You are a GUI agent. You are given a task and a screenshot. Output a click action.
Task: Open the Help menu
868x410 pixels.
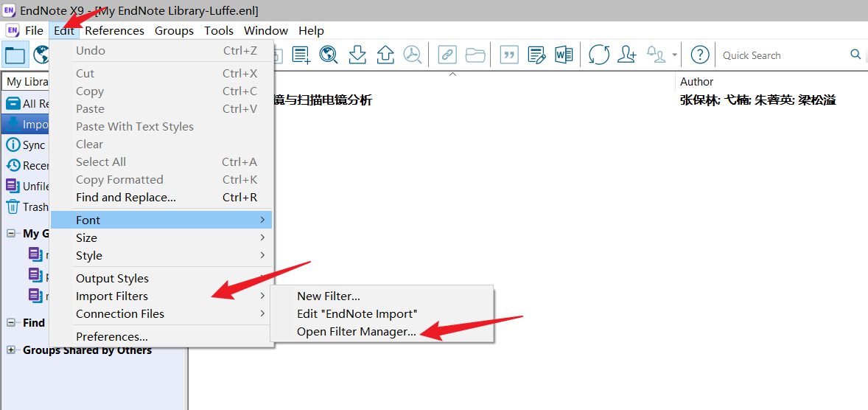pyautogui.click(x=311, y=30)
